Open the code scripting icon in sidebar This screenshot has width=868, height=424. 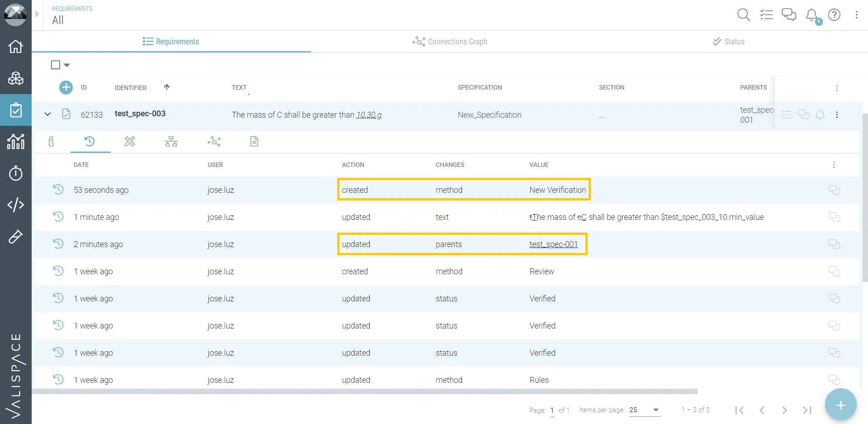[16, 205]
